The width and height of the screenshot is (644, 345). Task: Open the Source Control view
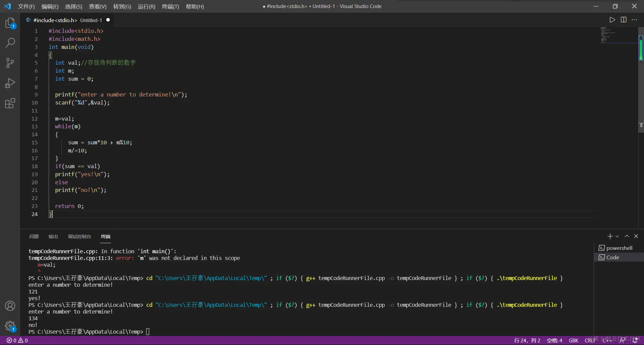click(x=10, y=63)
